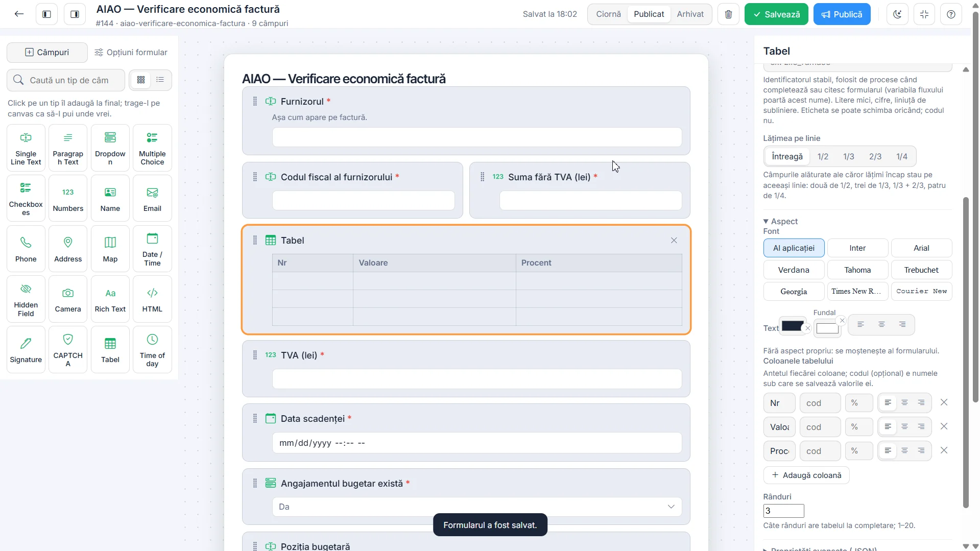Add a Hidden Field type
980x551 pixels.
coord(26,299)
